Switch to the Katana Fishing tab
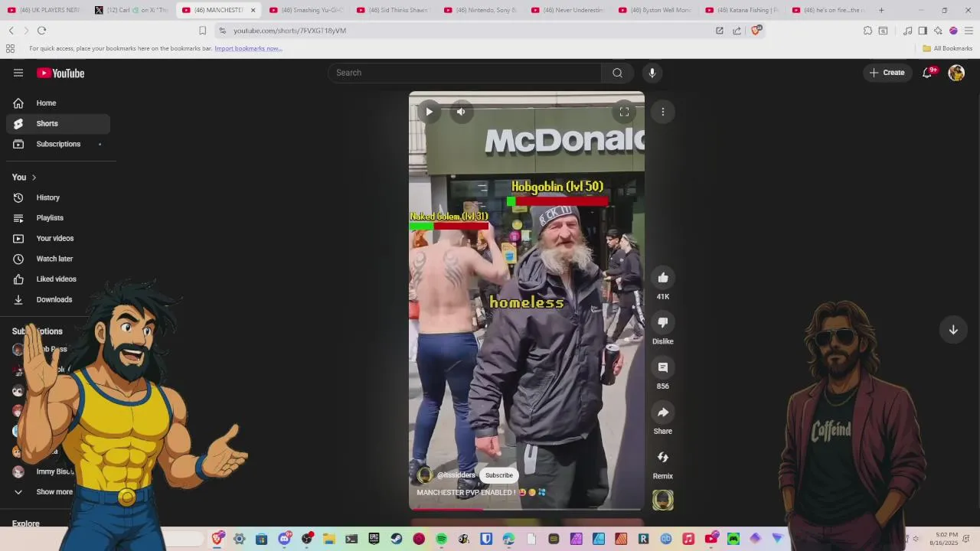The height and width of the screenshot is (551, 980). pyautogui.click(x=743, y=10)
